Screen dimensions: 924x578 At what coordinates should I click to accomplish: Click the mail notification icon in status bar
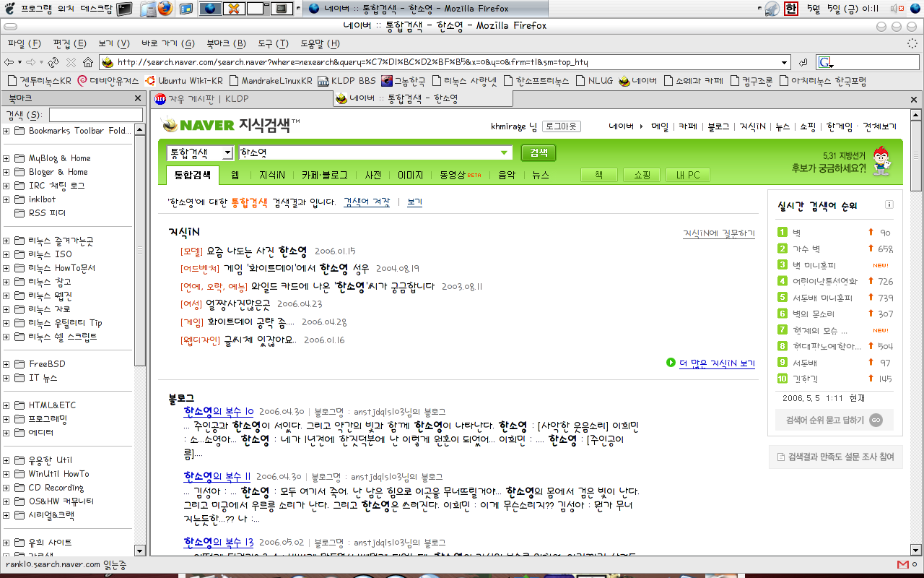point(902,564)
